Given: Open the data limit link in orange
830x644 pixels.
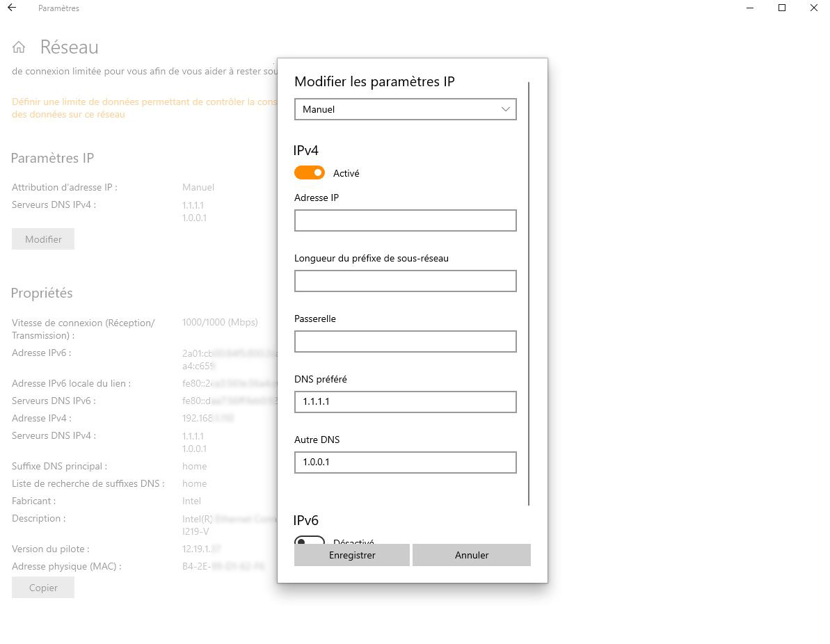Looking at the screenshot, I should 144,108.
